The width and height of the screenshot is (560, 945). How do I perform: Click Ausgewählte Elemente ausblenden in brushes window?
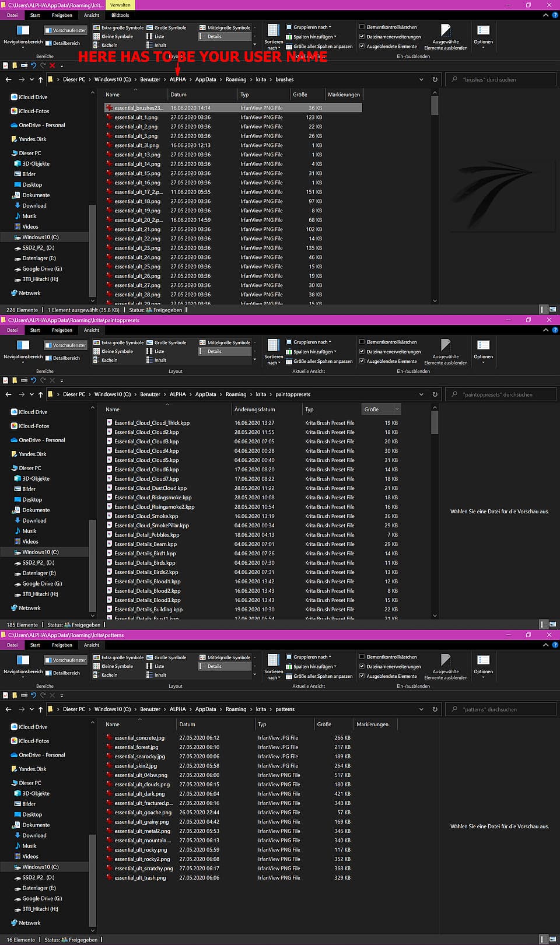point(446,36)
